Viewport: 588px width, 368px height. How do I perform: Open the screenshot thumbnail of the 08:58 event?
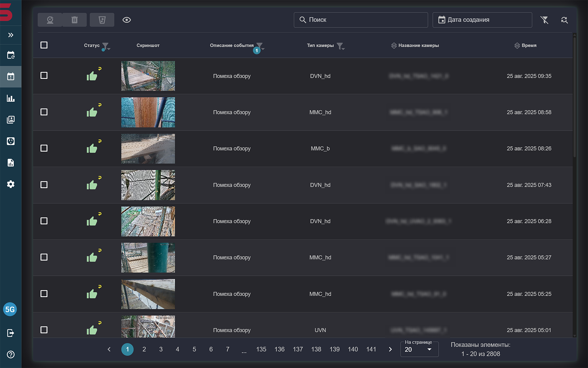click(148, 112)
